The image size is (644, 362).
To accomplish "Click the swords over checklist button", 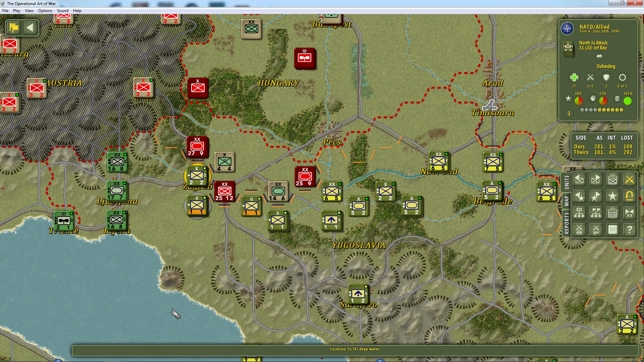I will pos(579,230).
